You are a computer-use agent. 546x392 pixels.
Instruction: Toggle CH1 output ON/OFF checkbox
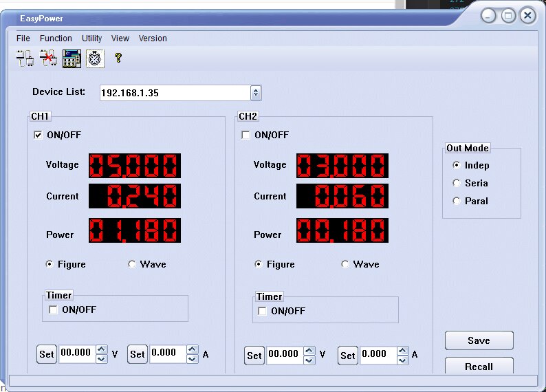tap(38, 135)
